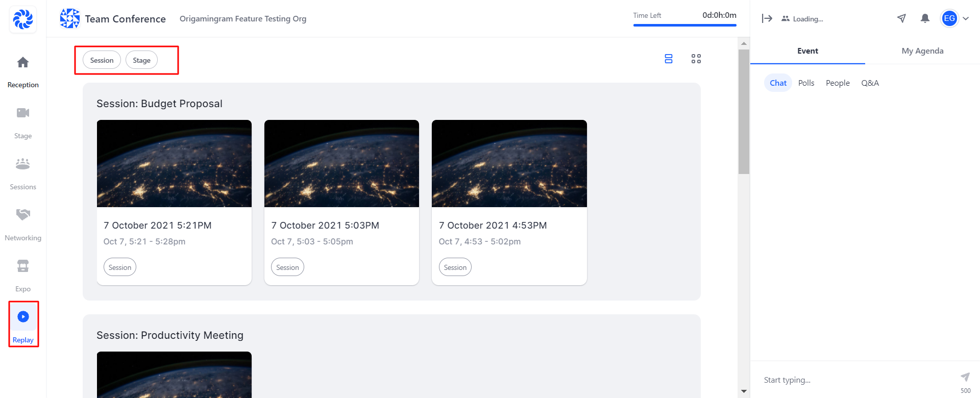Select the Chat tab
This screenshot has height=398, width=980.
point(778,83)
